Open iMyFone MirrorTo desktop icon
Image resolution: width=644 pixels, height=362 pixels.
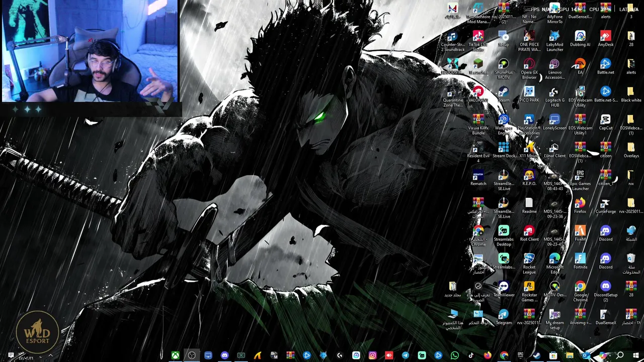554,14
